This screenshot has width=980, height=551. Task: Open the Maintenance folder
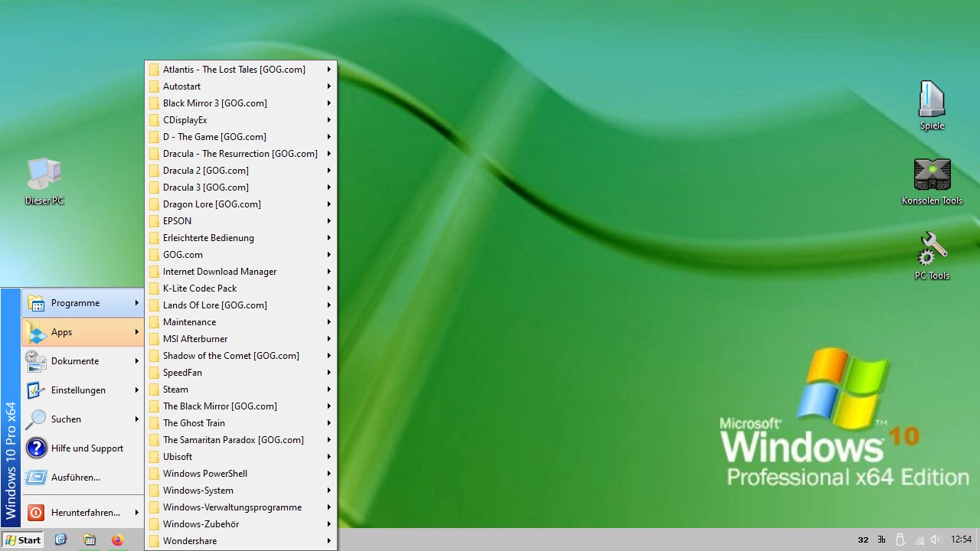(x=240, y=322)
